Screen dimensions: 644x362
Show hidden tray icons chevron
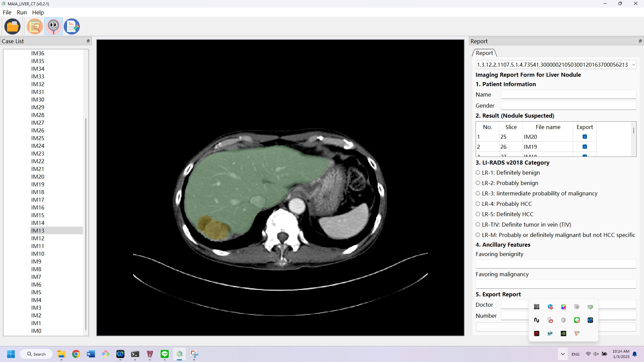tap(562, 354)
